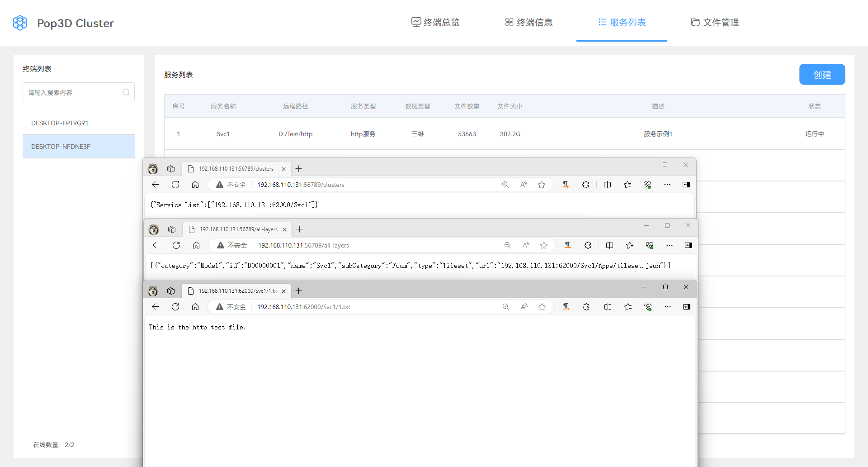Open the 终端总览 tab
The width and height of the screenshot is (868, 467).
click(x=435, y=22)
